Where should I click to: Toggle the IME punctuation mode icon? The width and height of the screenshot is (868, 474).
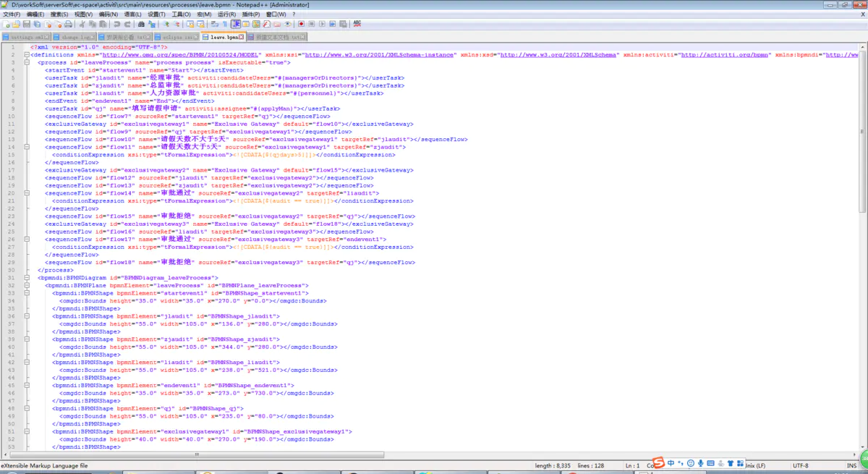tap(681, 463)
